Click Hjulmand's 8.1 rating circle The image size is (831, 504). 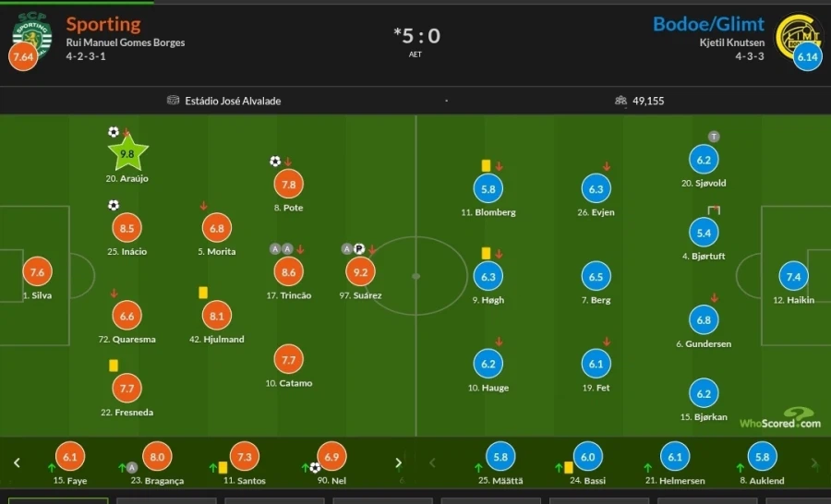point(217,316)
